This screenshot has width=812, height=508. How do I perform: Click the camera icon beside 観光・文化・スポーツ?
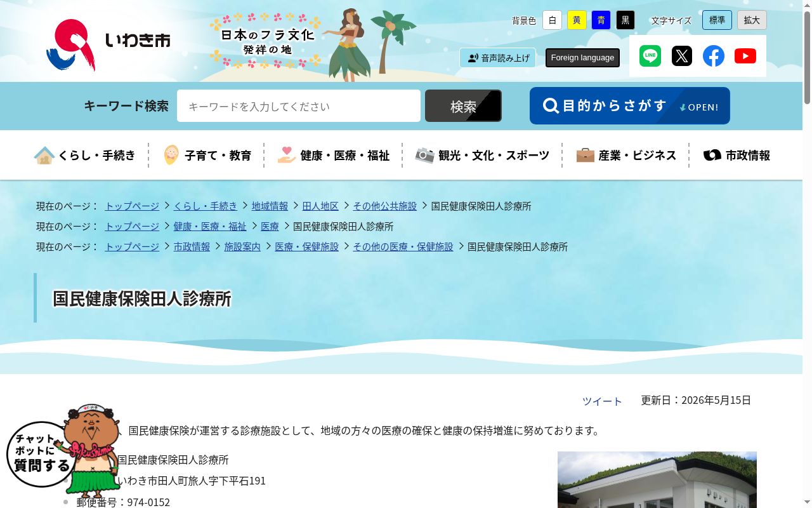[424, 155]
